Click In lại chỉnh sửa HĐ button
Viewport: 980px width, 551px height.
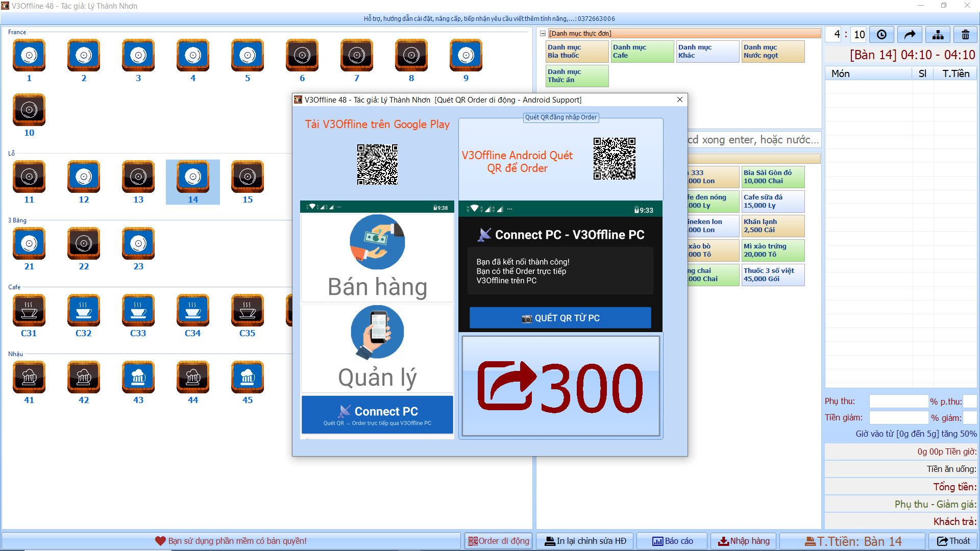585,541
